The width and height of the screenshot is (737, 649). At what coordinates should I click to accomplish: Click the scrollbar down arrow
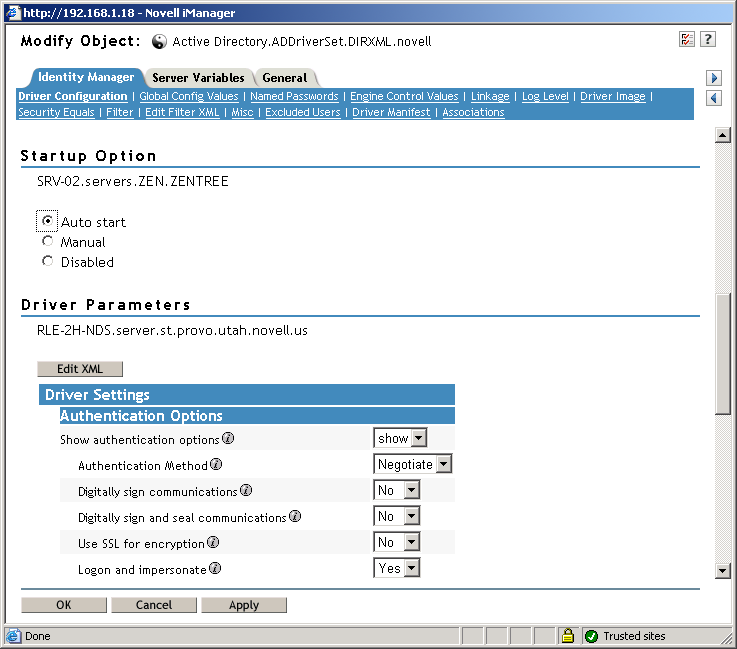(722, 571)
